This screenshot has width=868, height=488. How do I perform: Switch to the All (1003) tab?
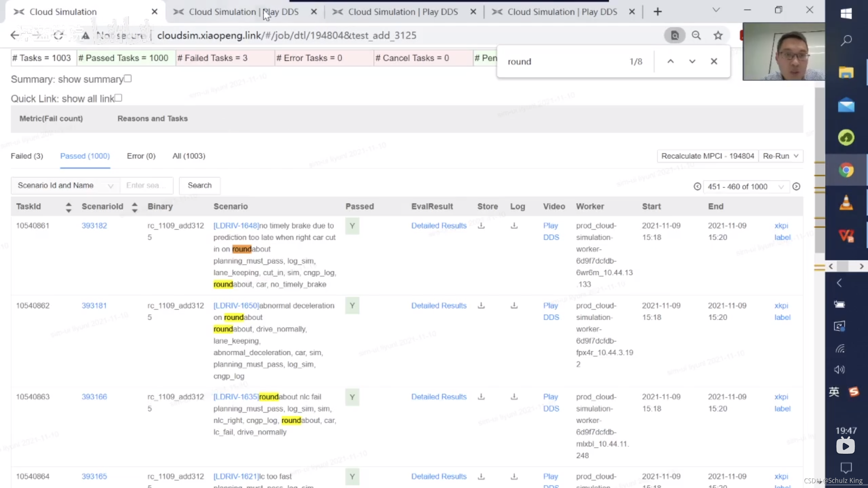click(x=189, y=156)
